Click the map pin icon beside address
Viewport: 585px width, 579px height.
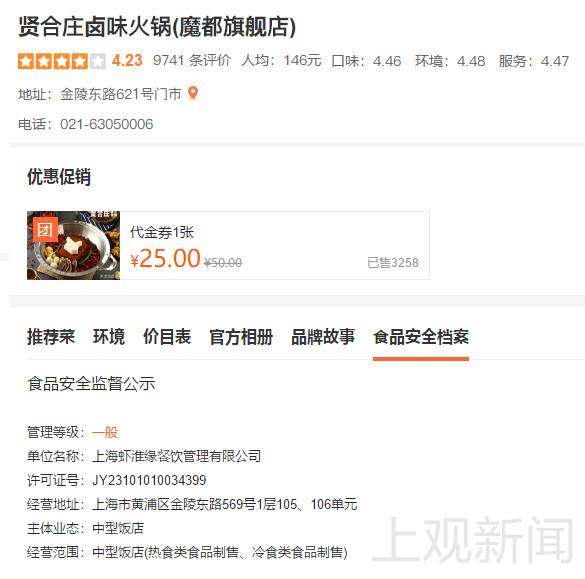193,93
